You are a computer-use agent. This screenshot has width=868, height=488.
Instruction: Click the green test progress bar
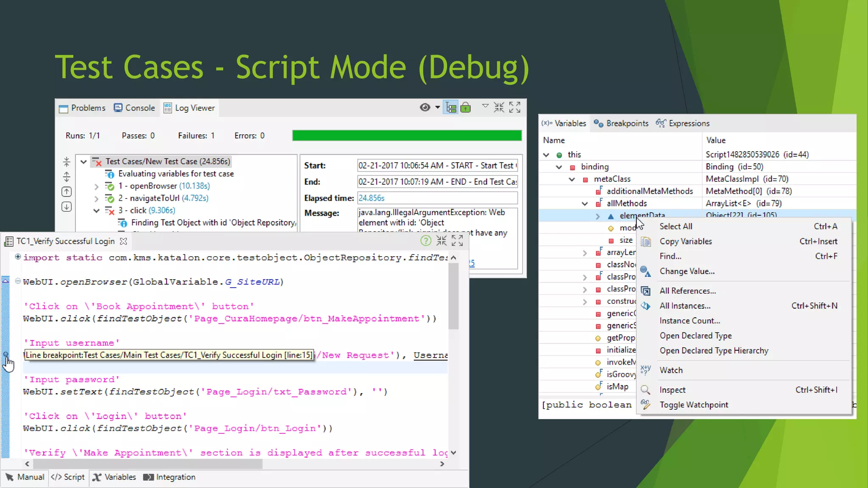[x=407, y=136]
